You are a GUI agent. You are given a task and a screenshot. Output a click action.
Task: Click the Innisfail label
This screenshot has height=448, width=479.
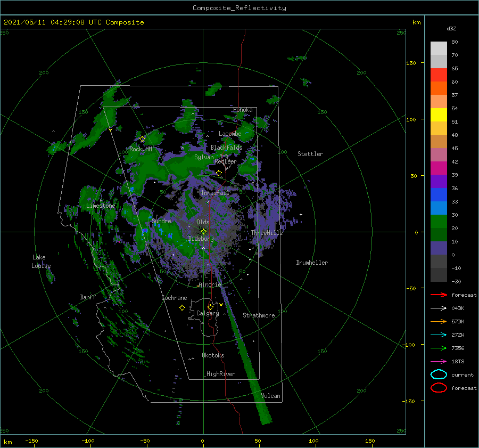215,193
